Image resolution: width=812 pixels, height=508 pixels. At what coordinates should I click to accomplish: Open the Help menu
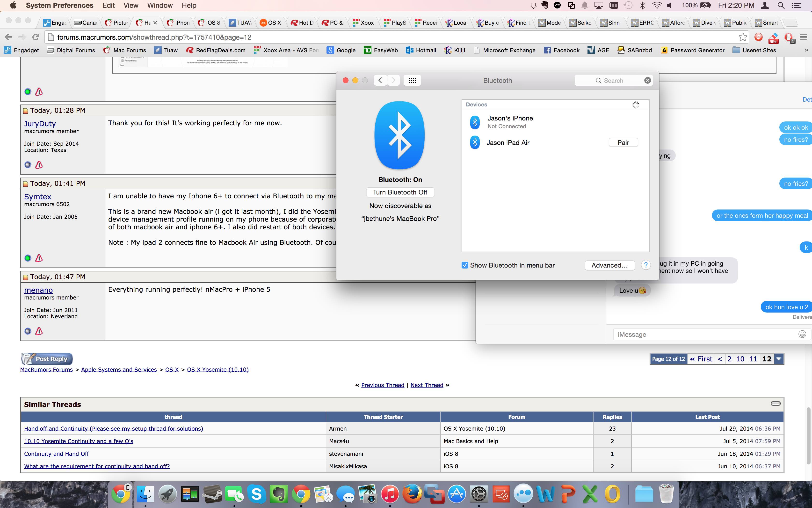(189, 5)
